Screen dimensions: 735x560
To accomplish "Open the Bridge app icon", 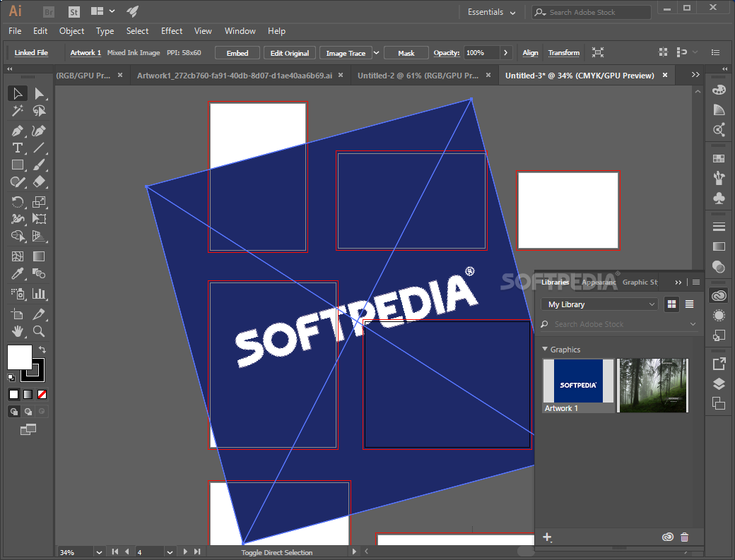I will pos(48,12).
